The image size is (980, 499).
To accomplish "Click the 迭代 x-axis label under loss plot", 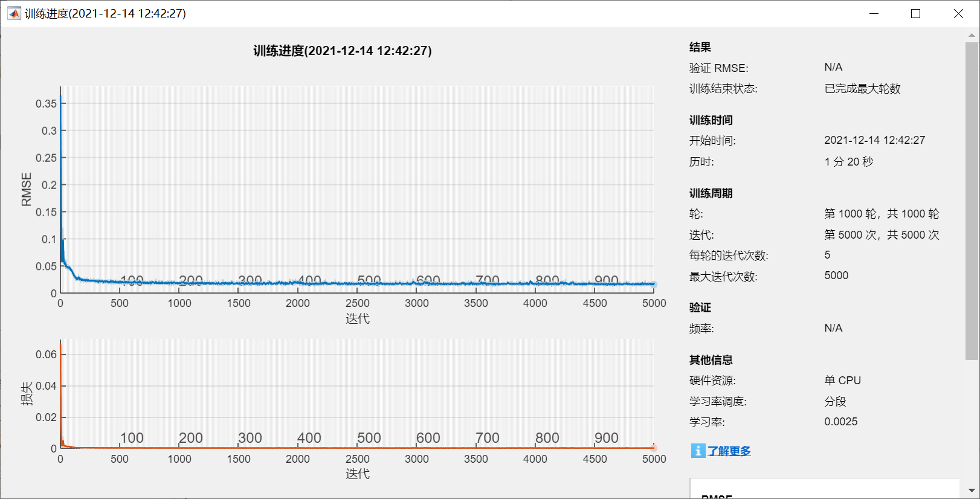I will tap(357, 474).
